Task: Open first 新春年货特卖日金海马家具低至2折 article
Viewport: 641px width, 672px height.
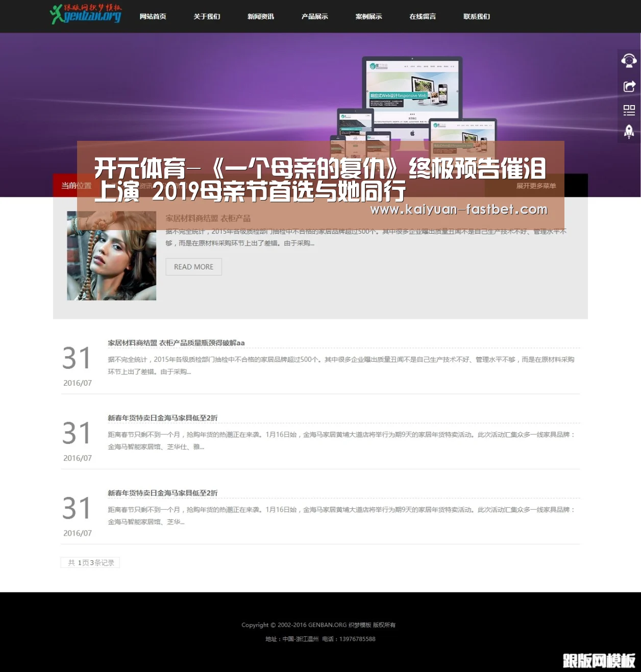Action: (x=162, y=418)
